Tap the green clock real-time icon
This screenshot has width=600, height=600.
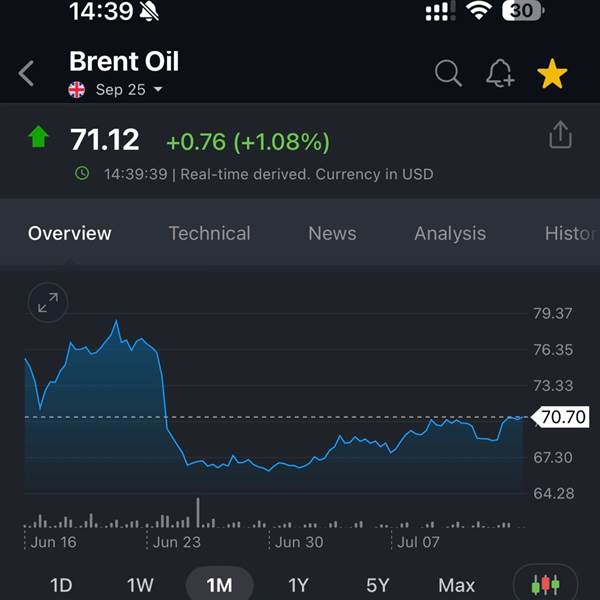(x=82, y=173)
